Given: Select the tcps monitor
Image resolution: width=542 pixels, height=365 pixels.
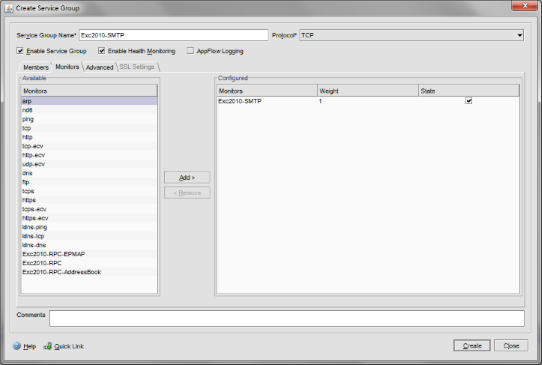Looking at the screenshot, I should (x=89, y=191).
